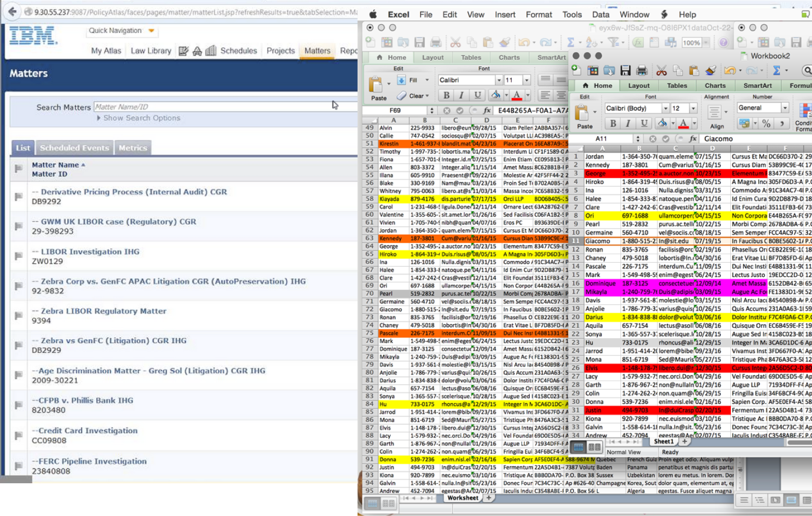Open Apple menu in macOS menu bar
The width and height of the screenshot is (812, 516).
[373, 15]
